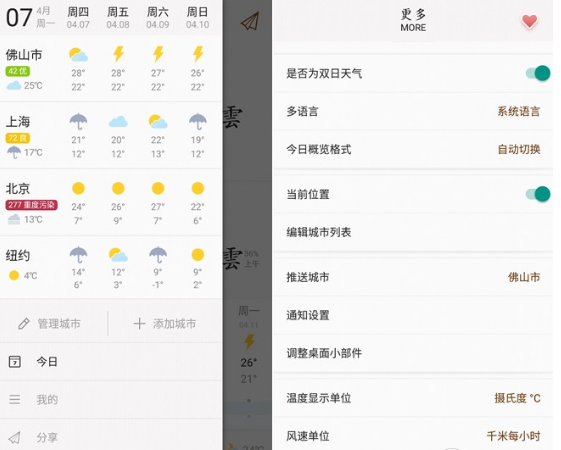
Task: Click the 周四 04.07 column header
Action: coord(78,17)
